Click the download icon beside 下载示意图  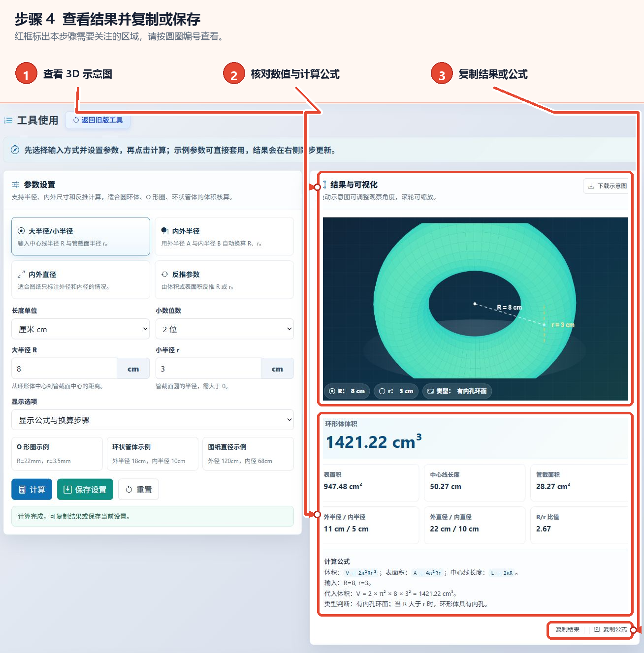coord(591,186)
